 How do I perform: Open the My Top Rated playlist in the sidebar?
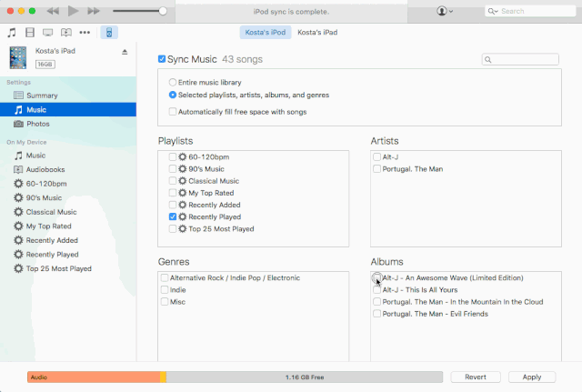click(68, 226)
